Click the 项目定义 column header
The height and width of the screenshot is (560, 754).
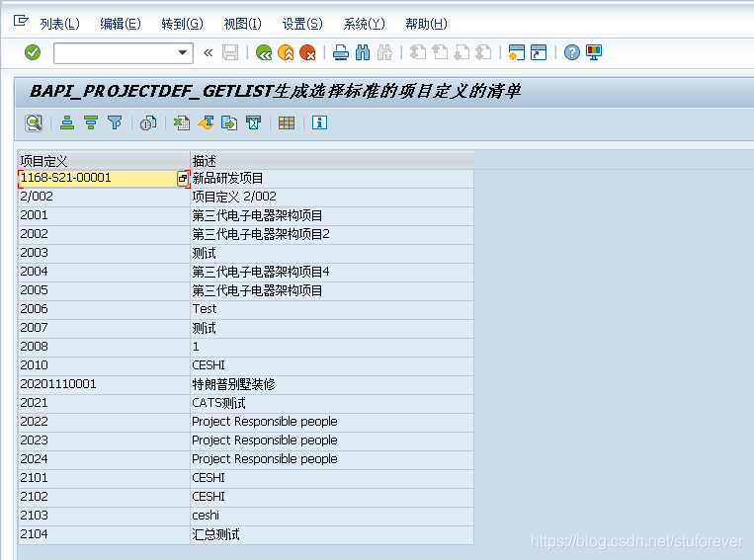coord(104,161)
